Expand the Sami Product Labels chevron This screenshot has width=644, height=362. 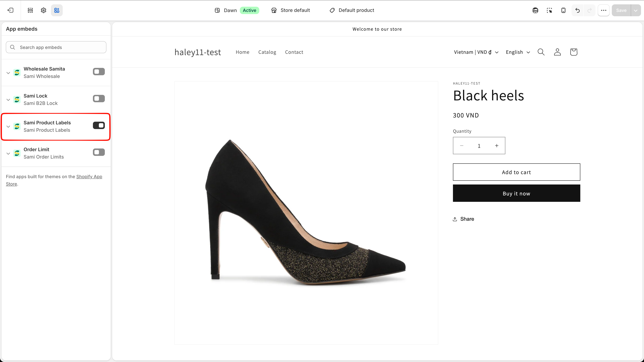click(8, 126)
